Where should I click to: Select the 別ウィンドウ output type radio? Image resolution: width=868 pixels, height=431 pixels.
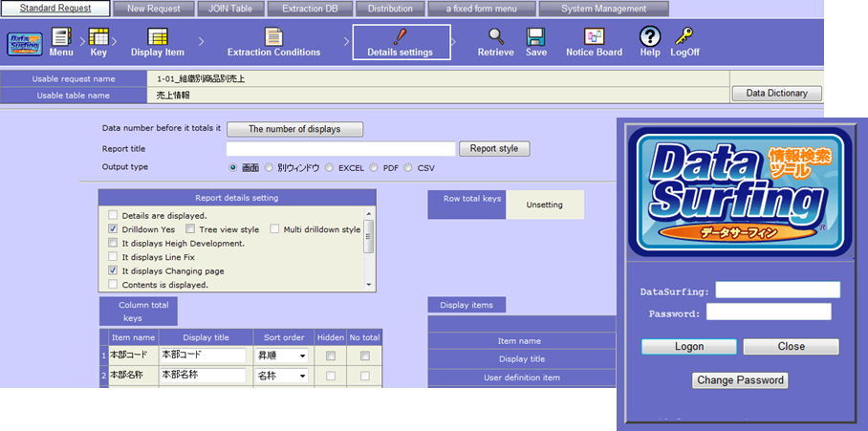point(269,167)
